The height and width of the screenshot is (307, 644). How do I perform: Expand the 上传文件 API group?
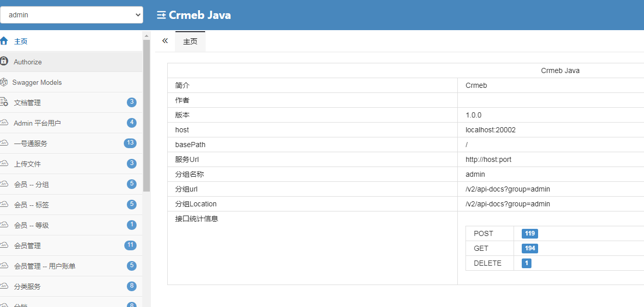(71, 164)
